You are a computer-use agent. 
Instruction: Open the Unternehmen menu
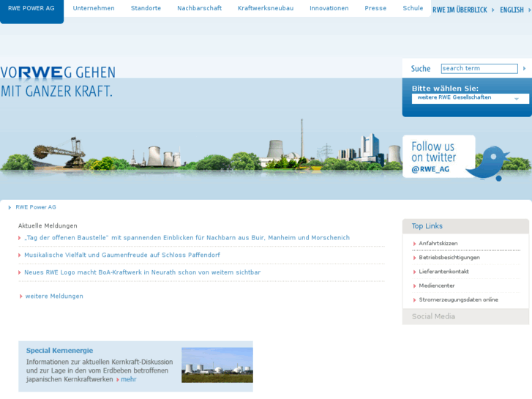coord(94,8)
